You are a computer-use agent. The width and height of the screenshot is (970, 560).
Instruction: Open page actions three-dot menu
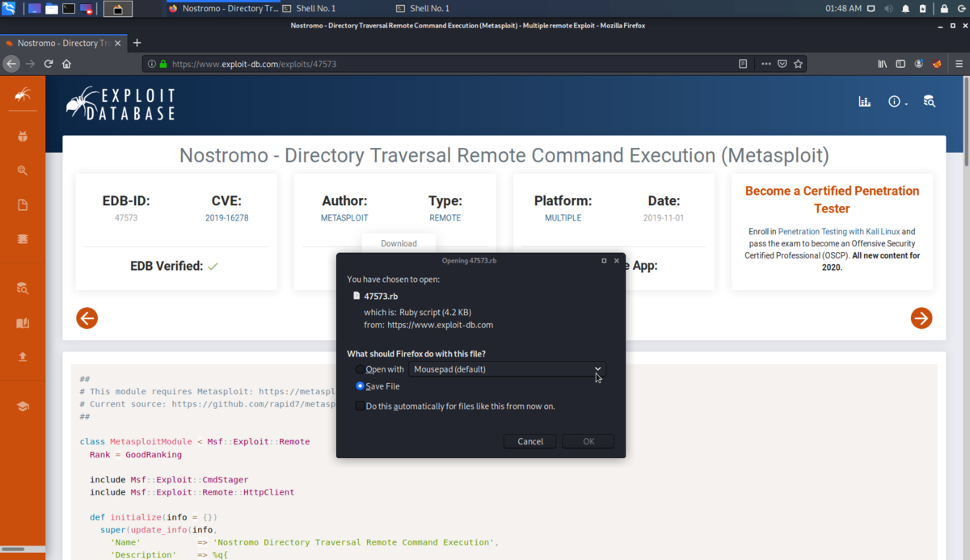(x=765, y=64)
